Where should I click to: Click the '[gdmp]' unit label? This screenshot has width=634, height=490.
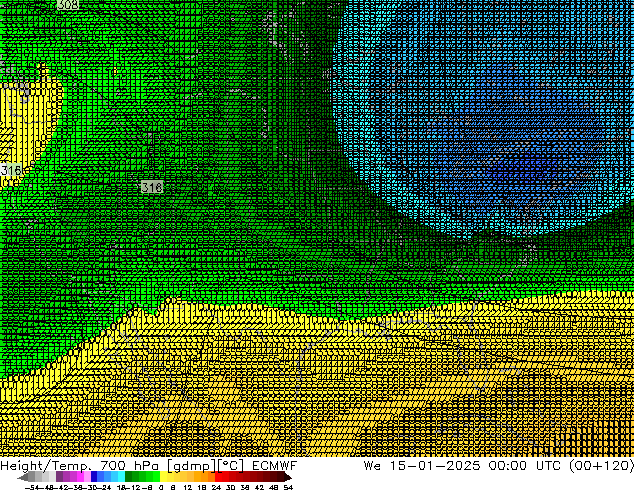(x=192, y=466)
